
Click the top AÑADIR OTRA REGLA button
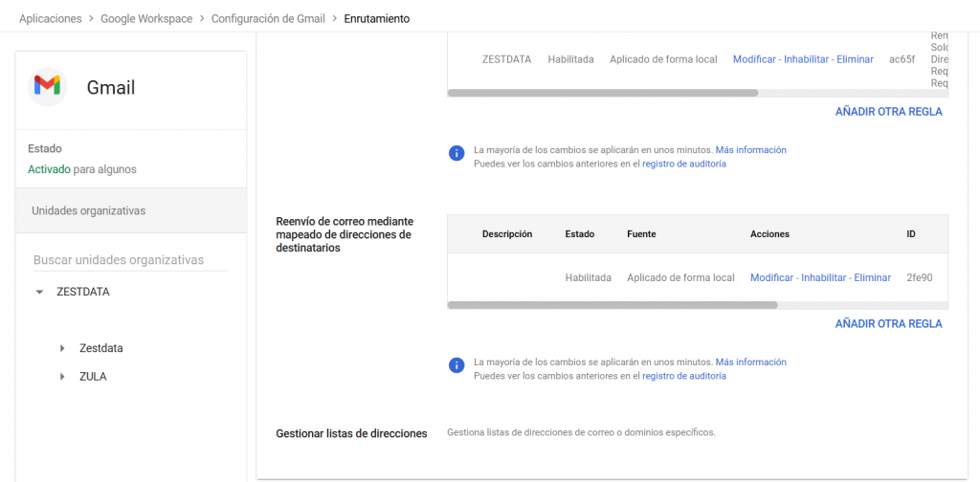click(888, 112)
